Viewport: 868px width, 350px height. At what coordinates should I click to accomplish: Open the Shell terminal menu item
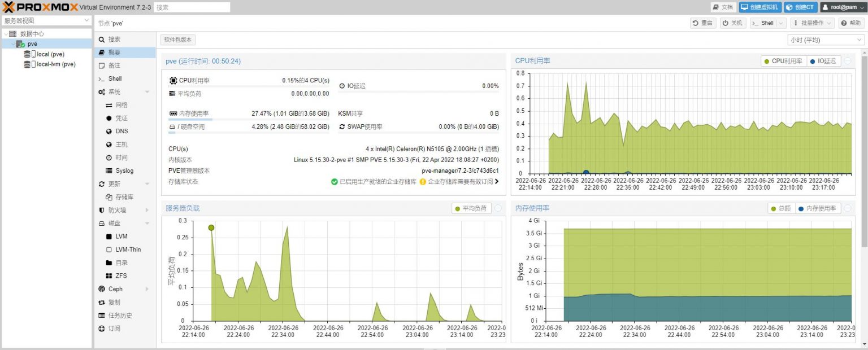[x=115, y=78]
